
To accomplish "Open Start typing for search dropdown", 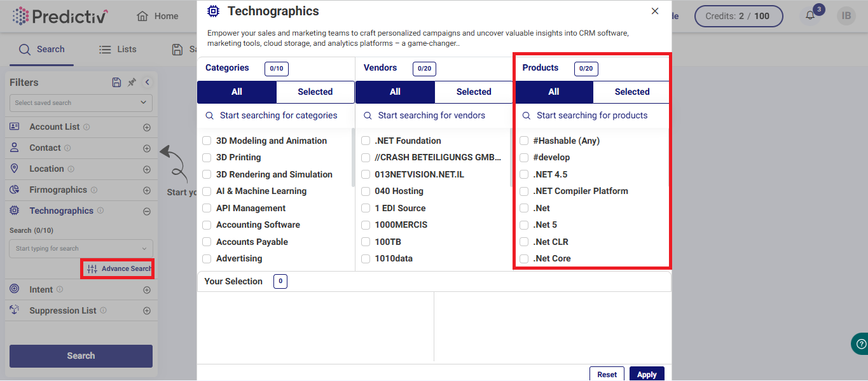I will pyautogui.click(x=81, y=248).
